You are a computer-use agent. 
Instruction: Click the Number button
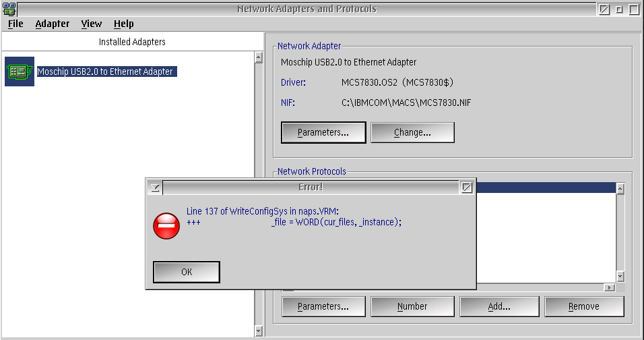[x=412, y=306]
